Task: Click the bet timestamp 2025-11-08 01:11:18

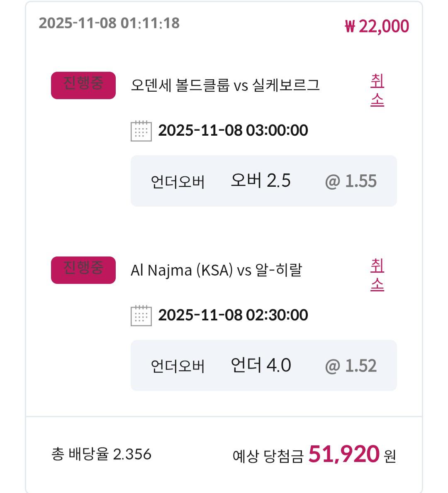Action: pos(109,23)
